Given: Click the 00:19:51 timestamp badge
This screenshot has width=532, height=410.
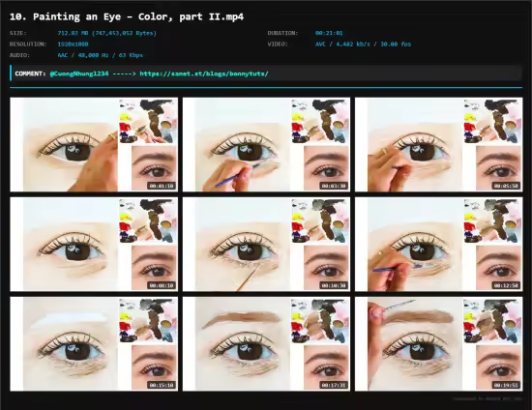Looking at the screenshot, I should pyautogui.click(x=506, y=385).
